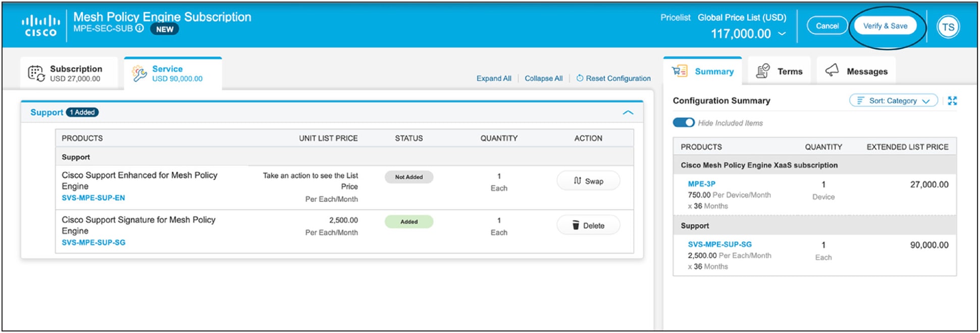Click the 1 Added badge beside Support

82,112
